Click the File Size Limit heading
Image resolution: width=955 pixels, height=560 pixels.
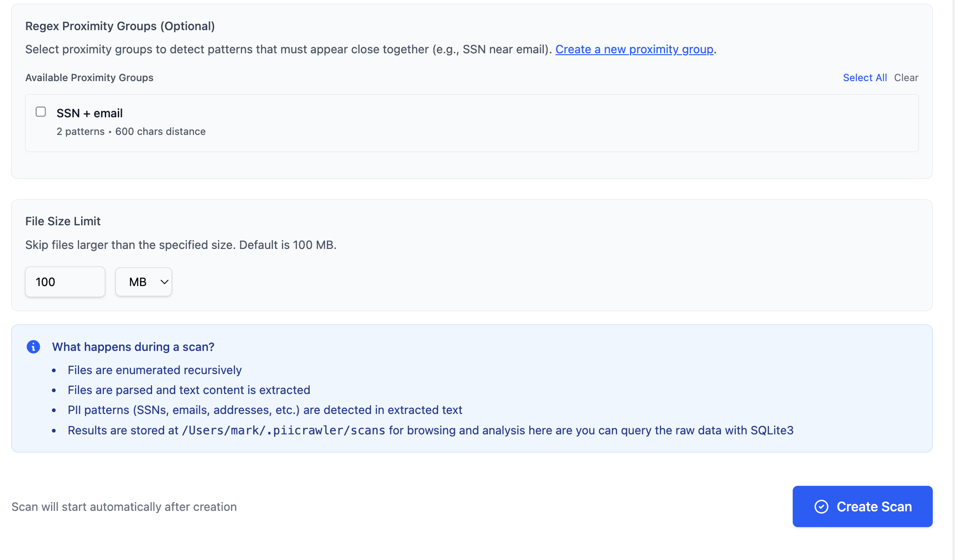pyautogui.click(x=63, y=221)
